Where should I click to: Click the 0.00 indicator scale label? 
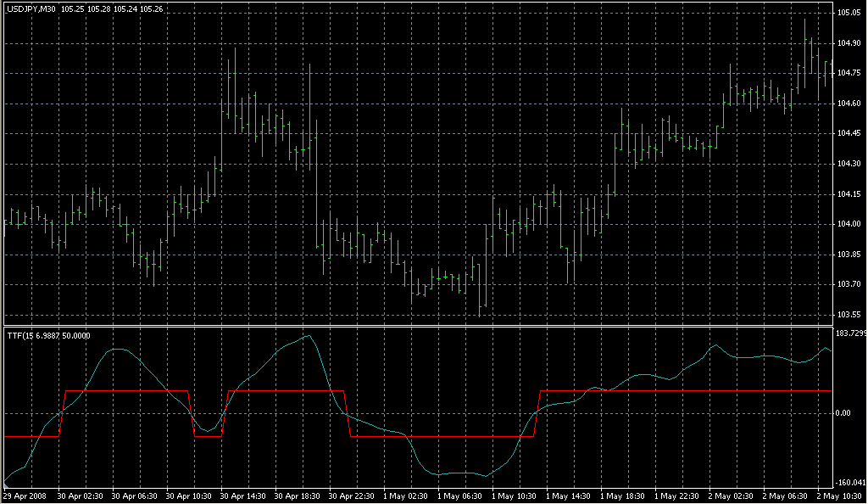(846, 413)
